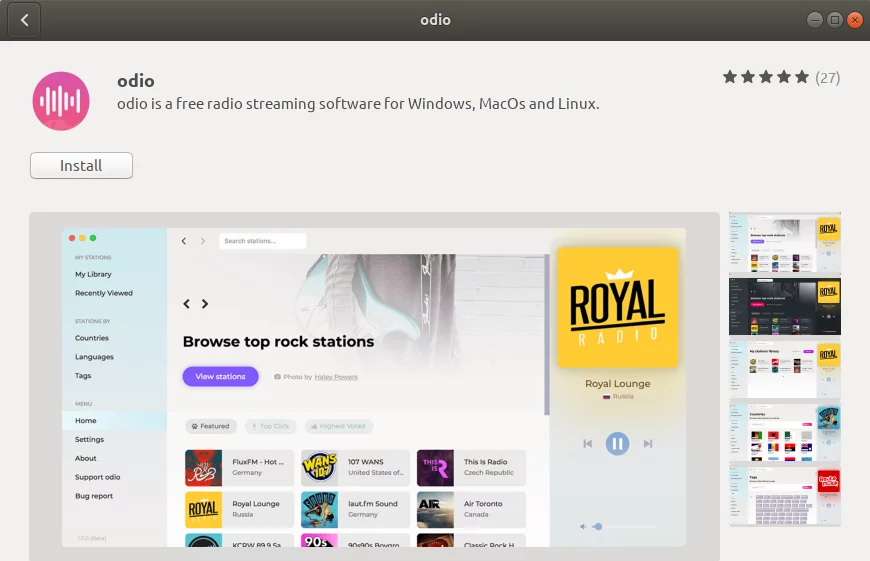This screenshot has width=870, height=561.
Task: Open the five-star rating with 27 reviews
Action: coord(781,77)
